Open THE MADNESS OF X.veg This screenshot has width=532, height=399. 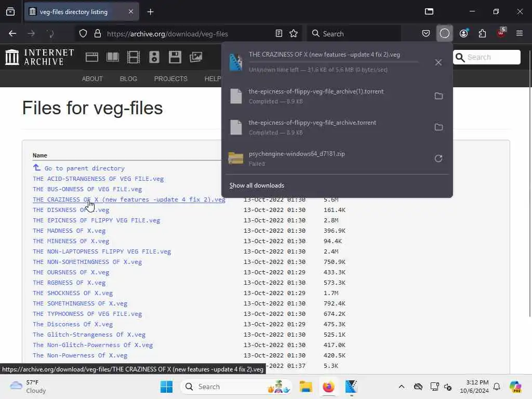(x=69, y=231)
